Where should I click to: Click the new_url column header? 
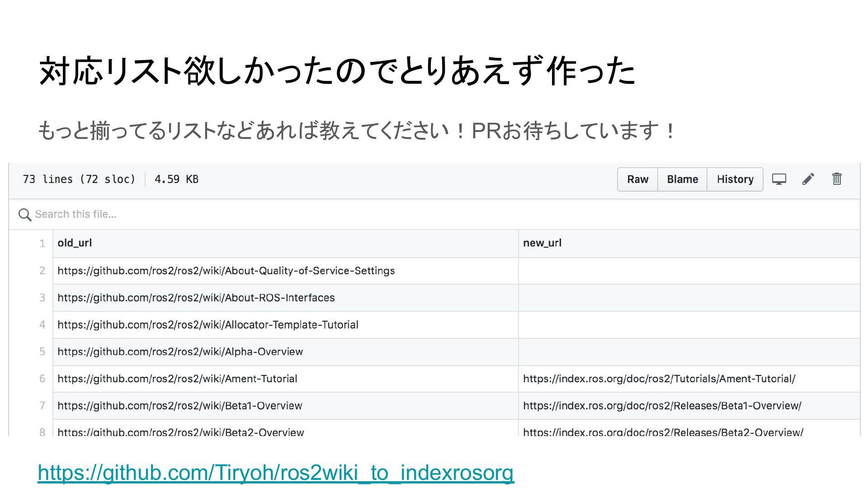tap(542, 243)
